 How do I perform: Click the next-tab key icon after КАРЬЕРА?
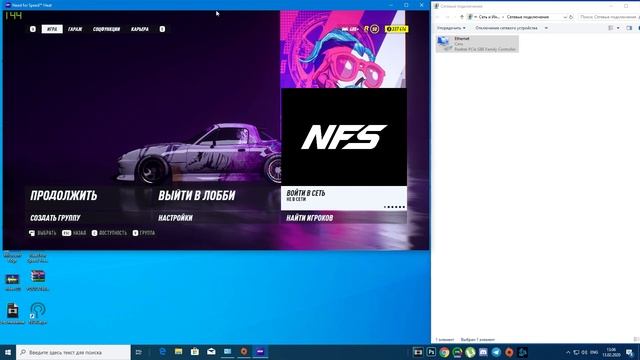pyautogui.click(x=162, y=29)
